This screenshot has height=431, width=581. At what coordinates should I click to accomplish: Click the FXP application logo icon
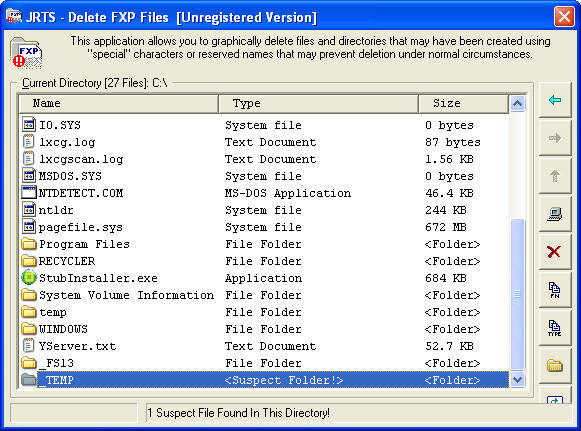pyautogui.click(x=26, y=53)
